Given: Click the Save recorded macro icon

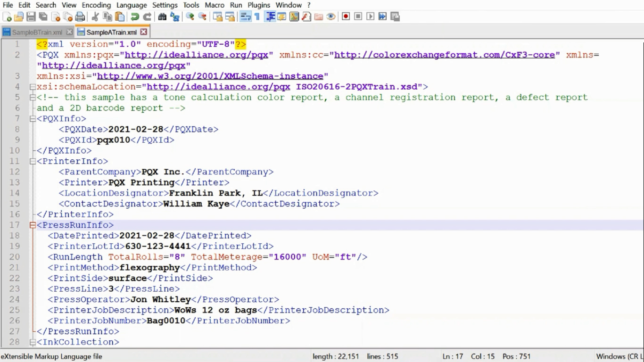Looking at the screenshot, I should (x=395, y=16).
